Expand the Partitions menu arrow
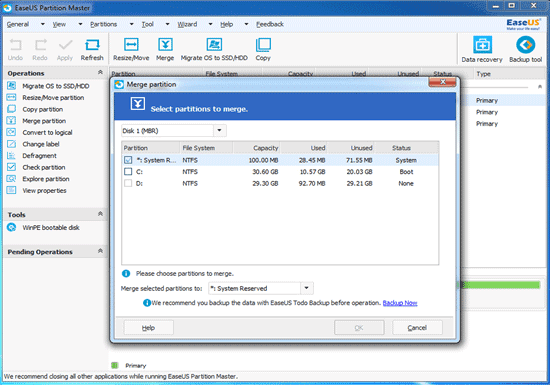The height and width of the screenshot is (385, 550). [132, 24]
